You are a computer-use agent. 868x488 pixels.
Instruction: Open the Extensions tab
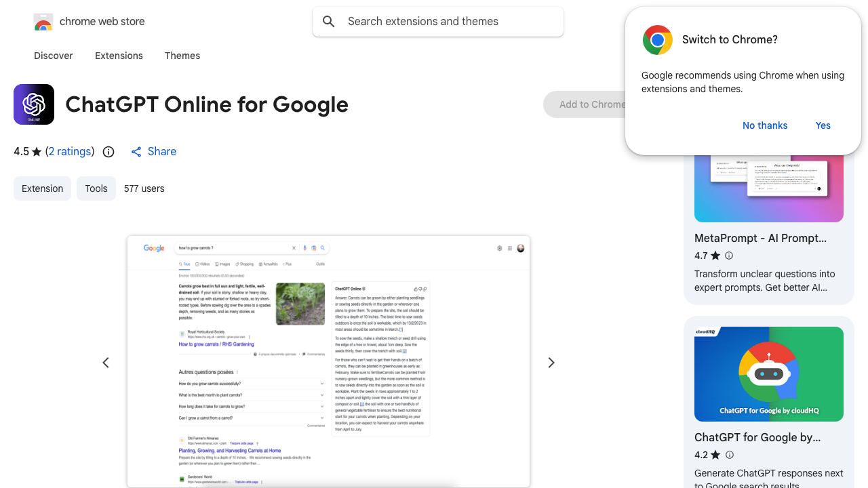click(119, 56)
